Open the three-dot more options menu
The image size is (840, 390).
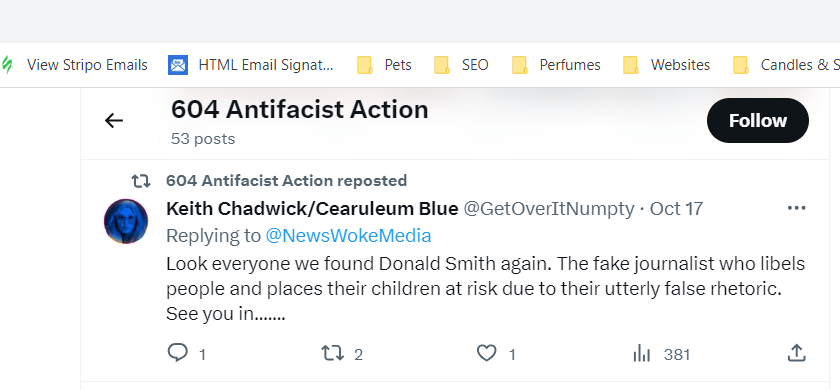pos(796,208)
